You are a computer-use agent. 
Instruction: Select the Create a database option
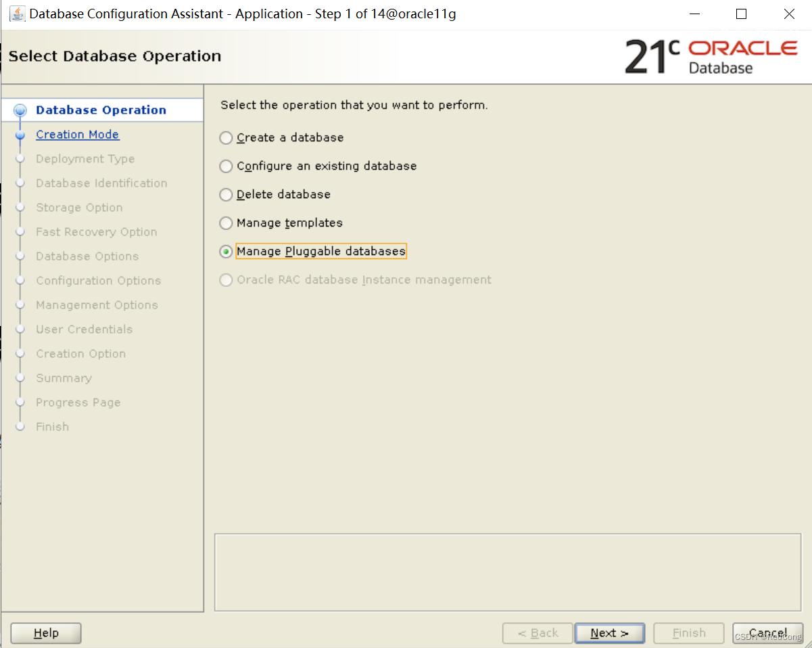point(226,138)
